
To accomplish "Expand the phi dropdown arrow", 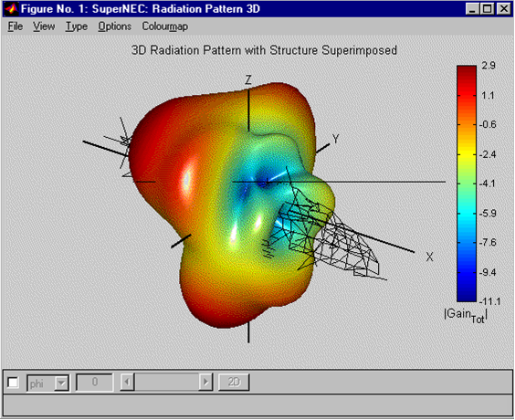I will click(61, 383).
